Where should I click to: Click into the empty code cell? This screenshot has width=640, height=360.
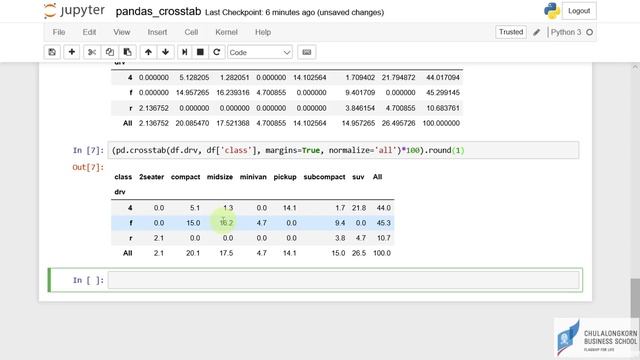[343, 280]
